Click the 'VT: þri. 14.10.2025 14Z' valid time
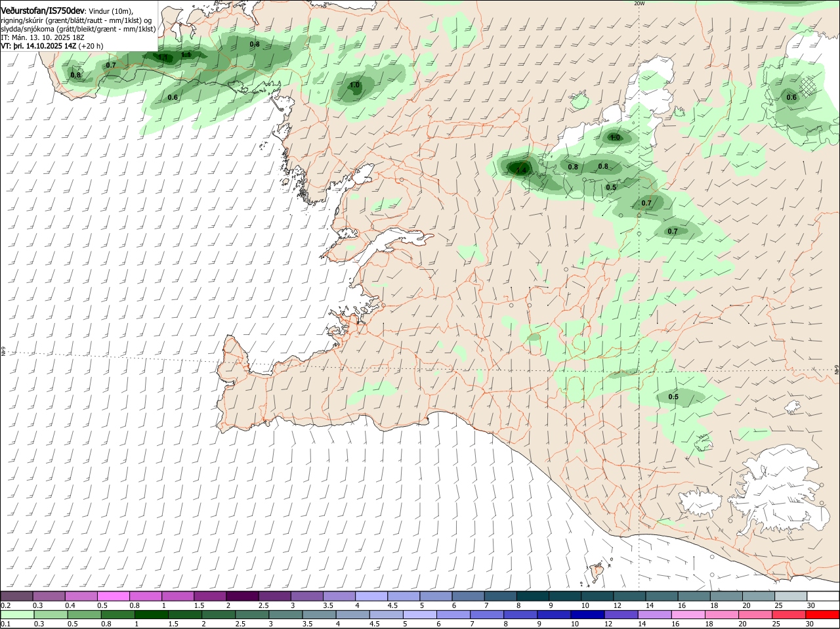 click(x=39, y=47)
